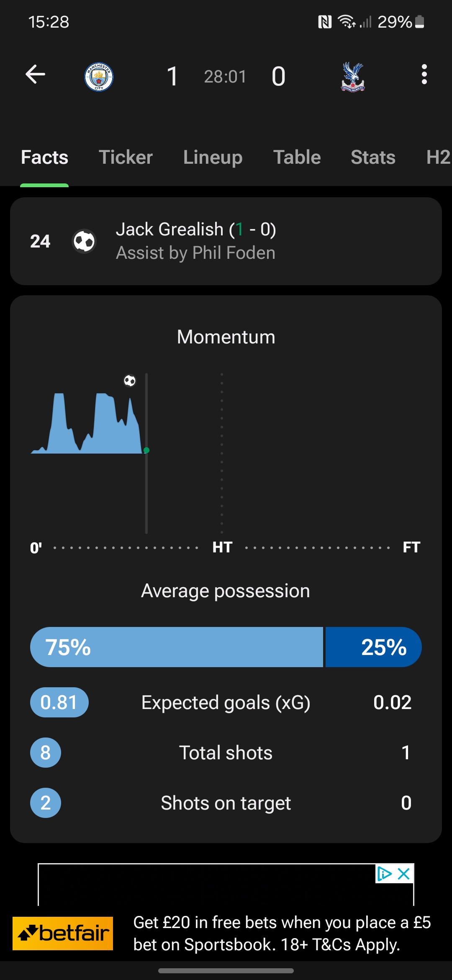The width and height of the screenshot is (452, 980).
Task: Open the Table tab
Action: [297, 157]
